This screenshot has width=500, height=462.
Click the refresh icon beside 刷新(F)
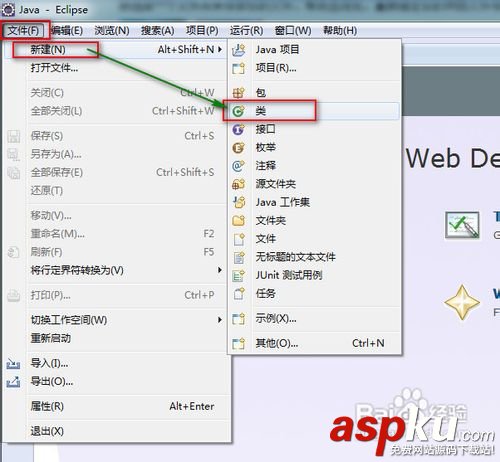13,252
